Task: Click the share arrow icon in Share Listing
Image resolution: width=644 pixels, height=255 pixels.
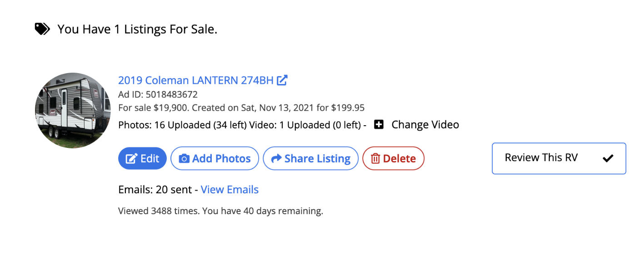Action: tap(276, 158)
